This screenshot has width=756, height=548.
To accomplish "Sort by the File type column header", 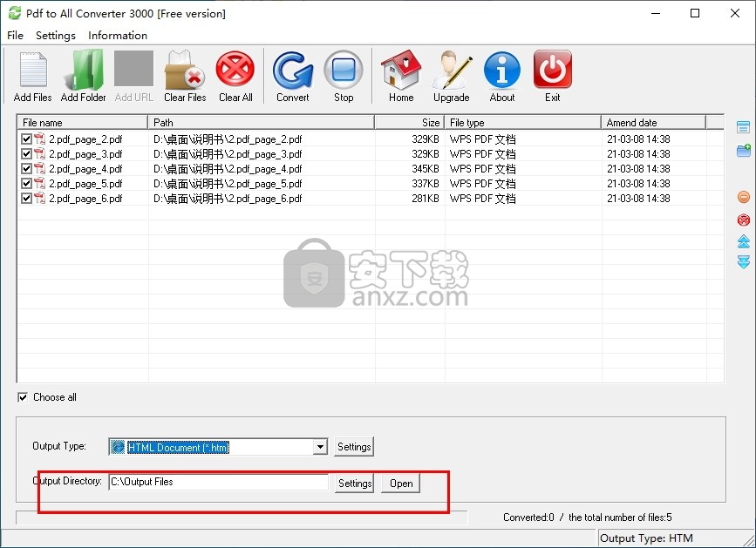I will tap(522, 122).
